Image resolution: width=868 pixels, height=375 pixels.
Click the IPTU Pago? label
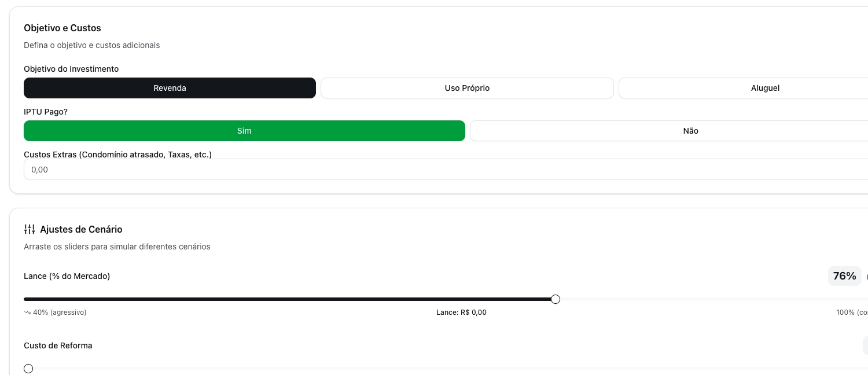tap(46, 112)
